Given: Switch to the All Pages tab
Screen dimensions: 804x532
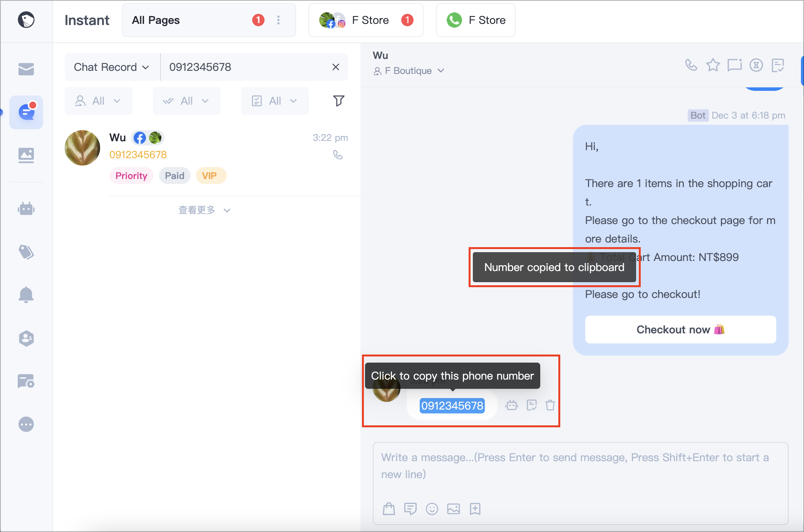Looking at the screenshot, I should click(209, 20).
